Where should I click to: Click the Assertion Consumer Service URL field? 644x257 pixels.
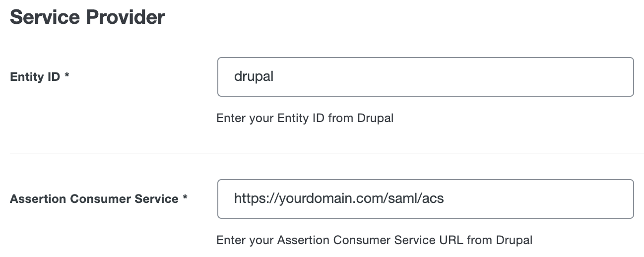click(x=425, y=199)
